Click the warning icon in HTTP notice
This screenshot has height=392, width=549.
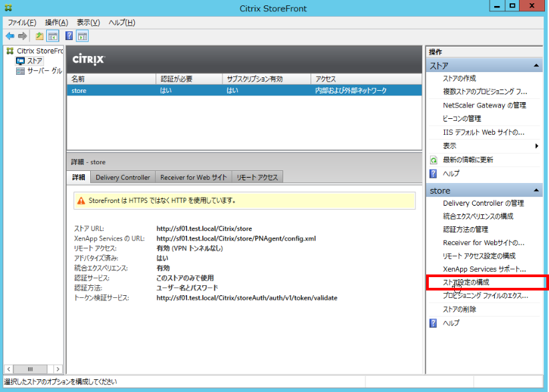point(81,201)
